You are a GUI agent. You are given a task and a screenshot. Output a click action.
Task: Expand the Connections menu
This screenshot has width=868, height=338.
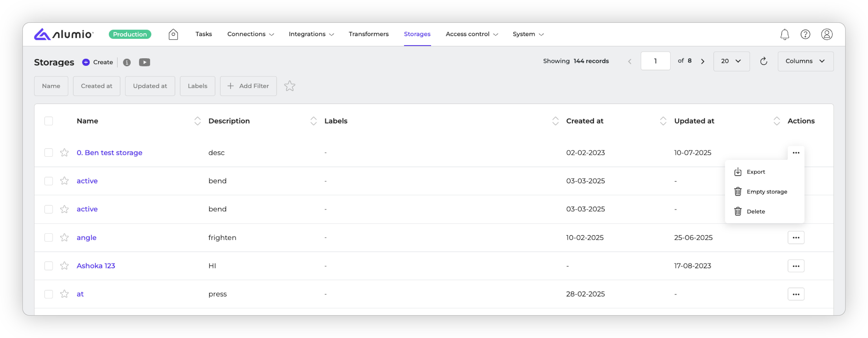pyautogui.click(x=250, y=34)
